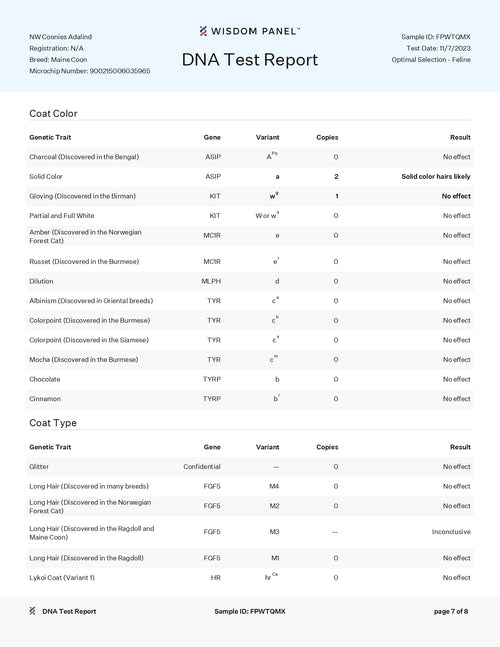Click the Chocolate TYRP trait row

click(x=250, y=379)
